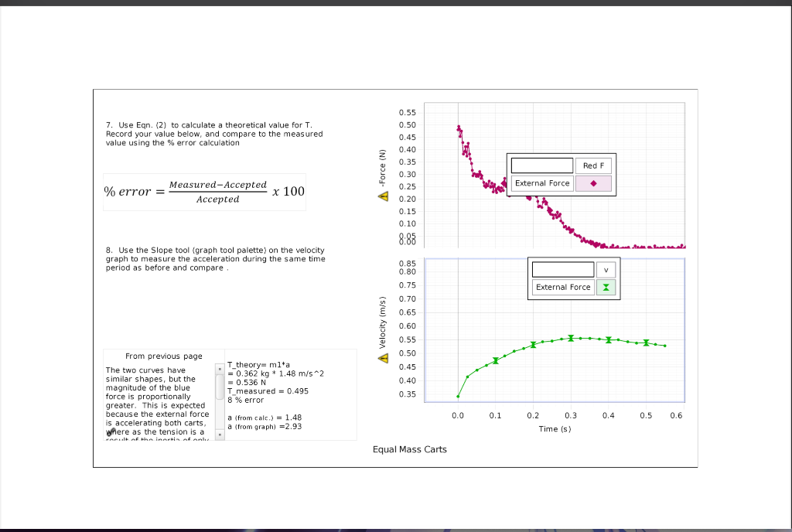Toggle the External Force entry in the velocity graph legend
This screenshot has height=532, width=792.
click(x=562, y=287)
